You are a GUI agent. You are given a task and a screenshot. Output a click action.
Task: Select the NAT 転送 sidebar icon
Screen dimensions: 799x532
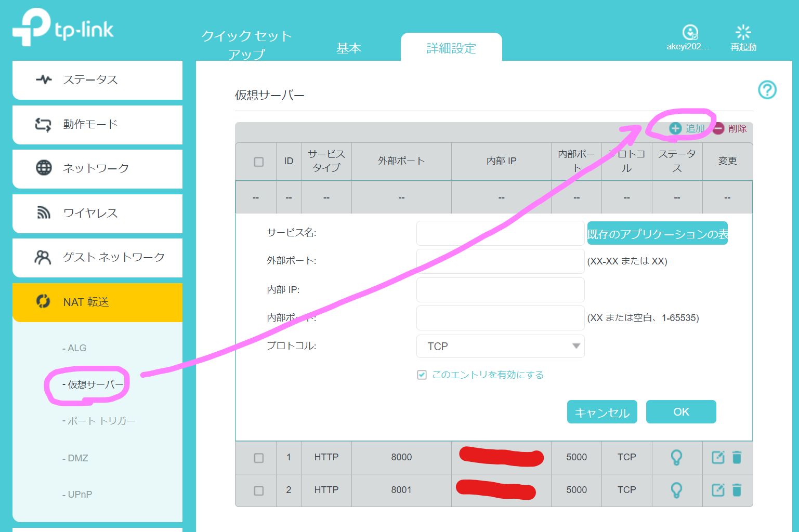coord(44,302)
